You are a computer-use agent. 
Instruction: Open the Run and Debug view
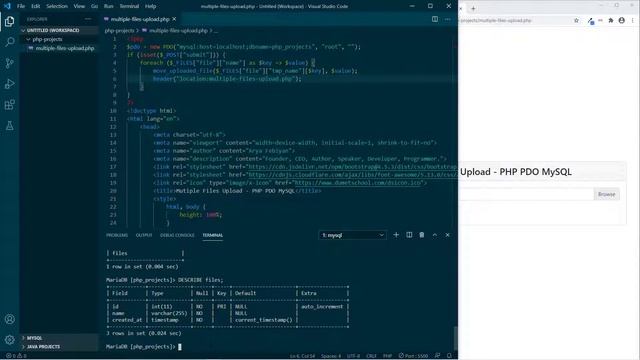point(9,84)
